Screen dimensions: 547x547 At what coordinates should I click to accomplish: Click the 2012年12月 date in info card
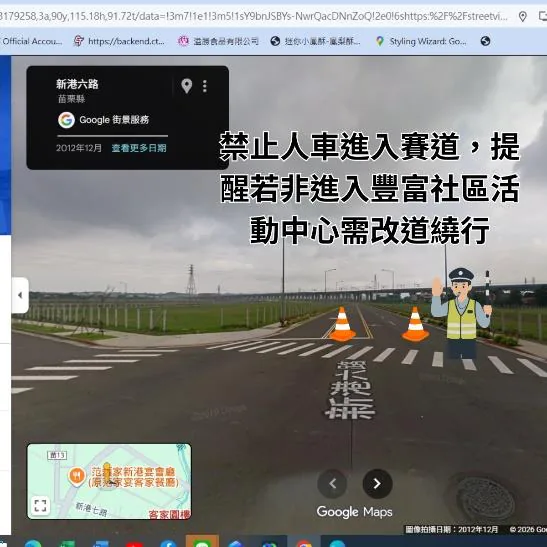click(x=79, y=148)
